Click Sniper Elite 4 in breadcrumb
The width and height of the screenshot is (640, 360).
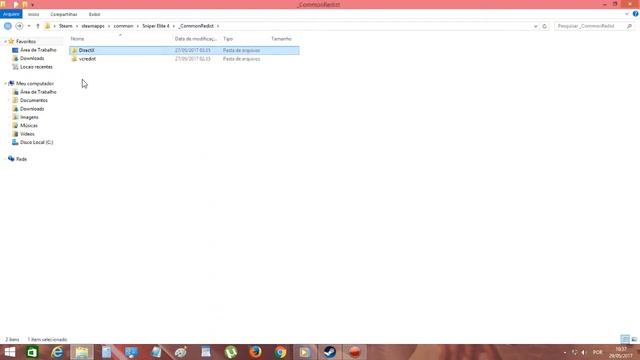point(156,26)
